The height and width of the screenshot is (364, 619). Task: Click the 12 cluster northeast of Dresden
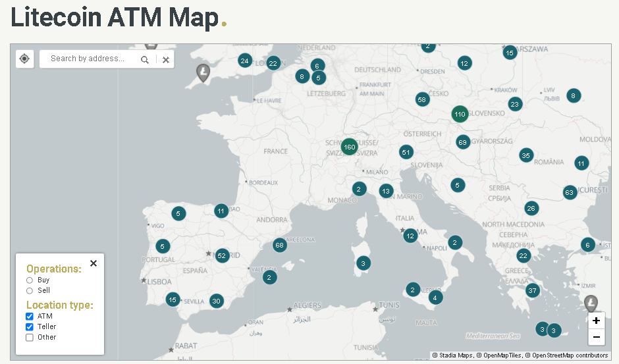coord(465,63)
